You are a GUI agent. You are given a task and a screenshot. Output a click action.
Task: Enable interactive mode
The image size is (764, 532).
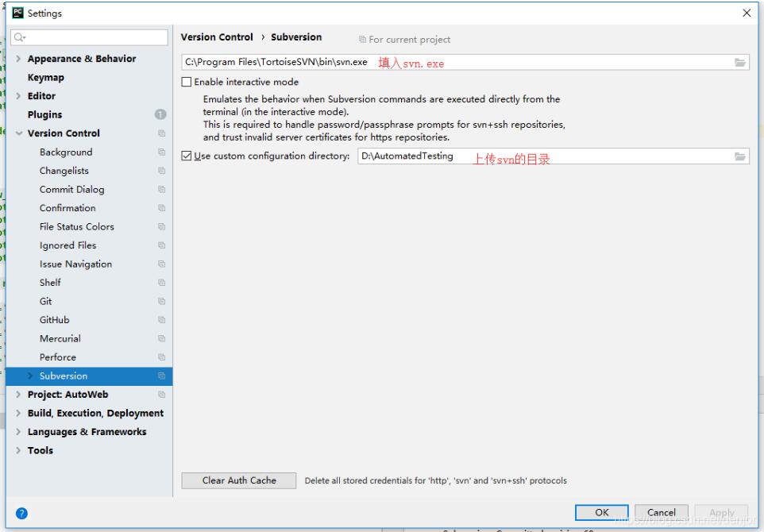(186, 82)
